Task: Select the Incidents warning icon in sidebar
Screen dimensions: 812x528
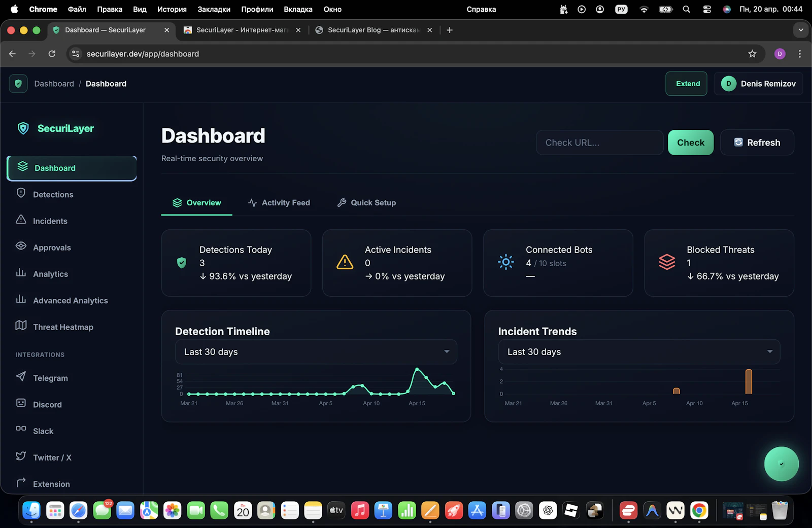Action: pos(21,221)
